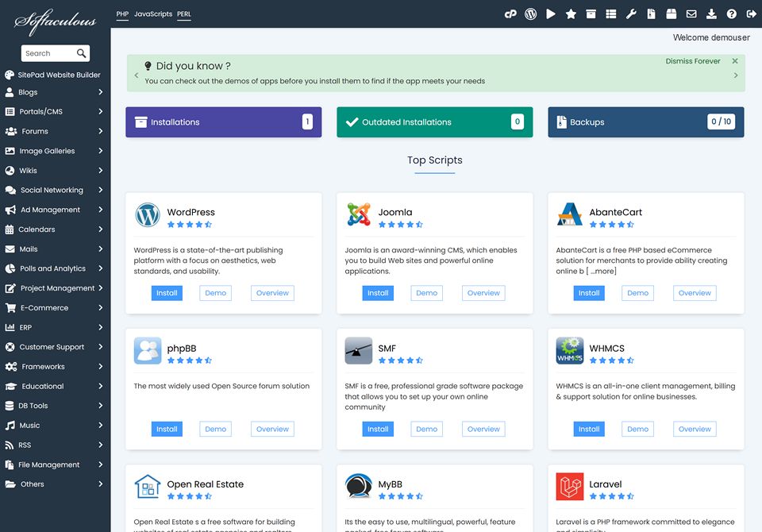View the Joomla demo
The image size is (762, 532).
pyautogui.click(x=427, y=293)
